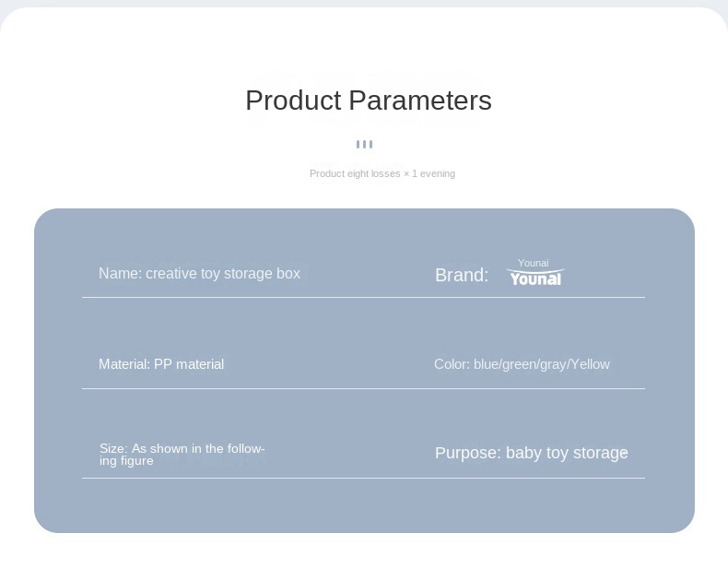728x569 pixels.
Task: Click the word 'Yellow' in Color row
Action: (x=591, y=364)
